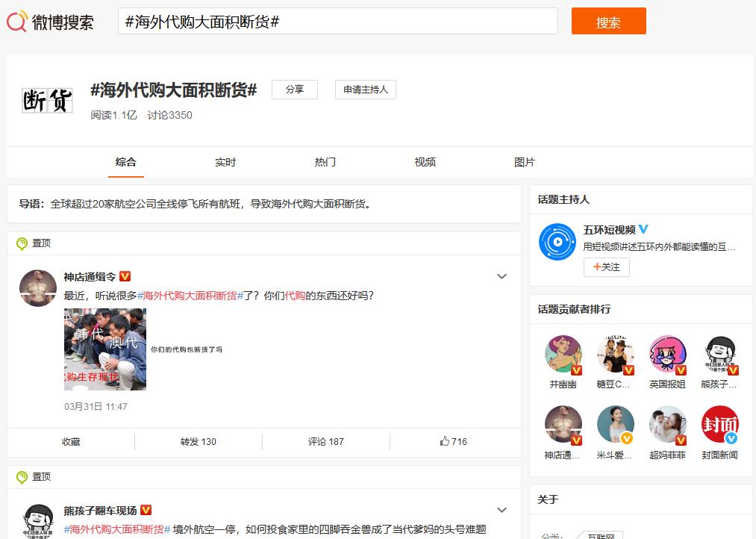Image resolution: width=756 pixels, height=539 pixels.
Task: Open 井幽幽 profile from contributor ranking
Action: point(563,355)
